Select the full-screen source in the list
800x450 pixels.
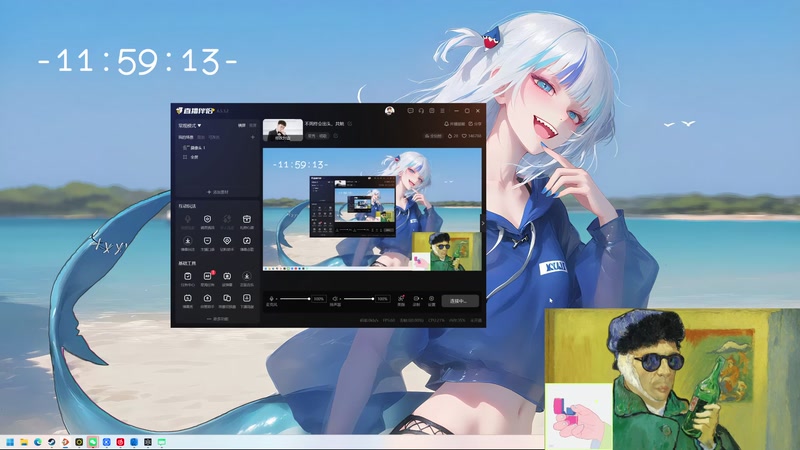click(191, 157)
